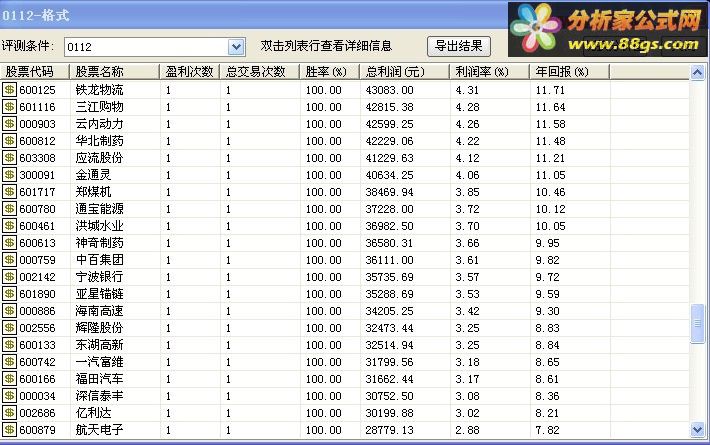Sort by 股票代码 column header
710x445 pixels.
[35, 72]
